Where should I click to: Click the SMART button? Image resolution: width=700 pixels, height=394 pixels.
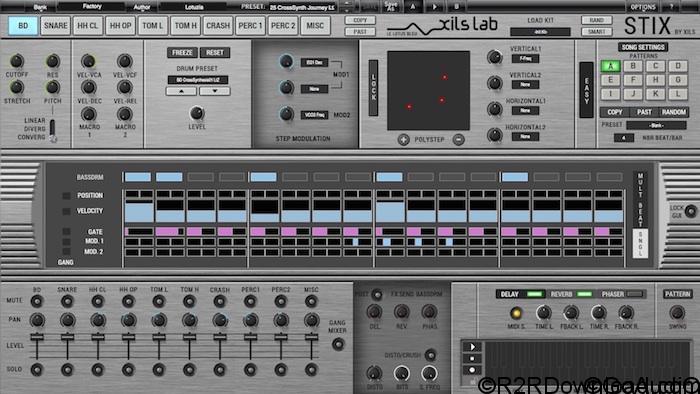[596, 32]
